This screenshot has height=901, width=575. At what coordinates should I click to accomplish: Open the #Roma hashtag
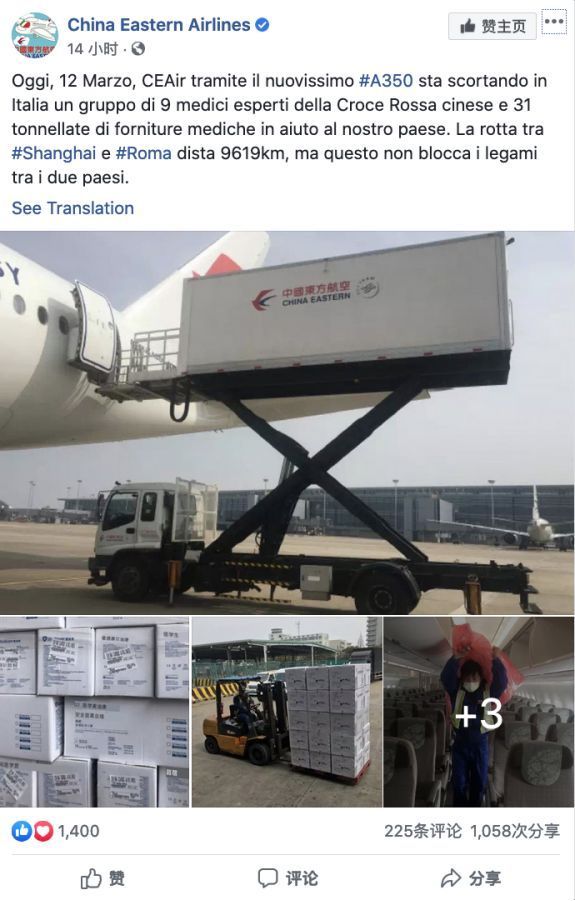[144, 153]
